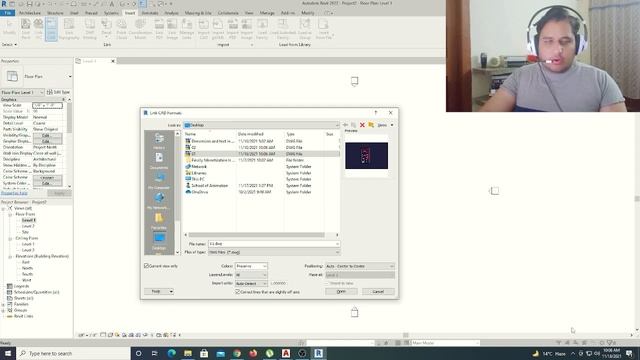Viewport: 640px width, 360px height.
Task: Click the My Computer shortcut in places bar
Action: coord(159,181)
